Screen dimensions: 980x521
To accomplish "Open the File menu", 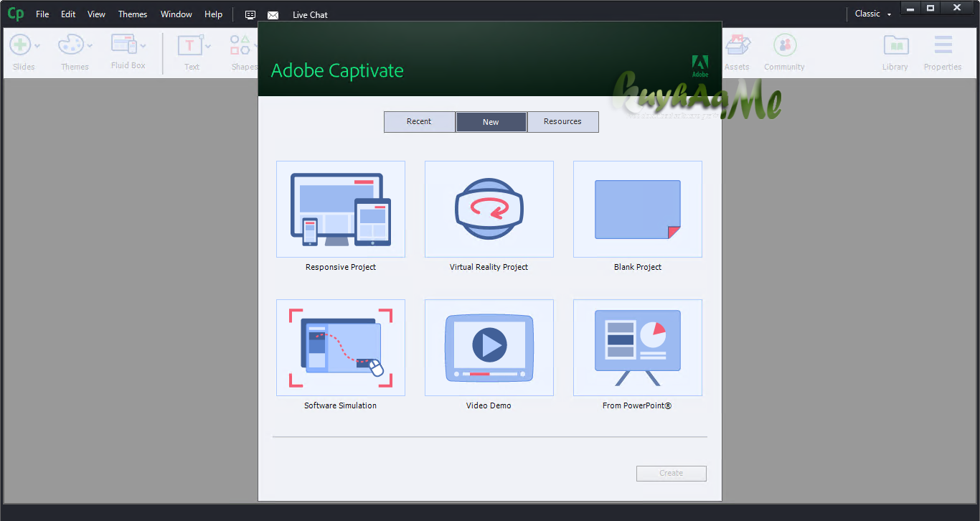I will coord(42,14).
